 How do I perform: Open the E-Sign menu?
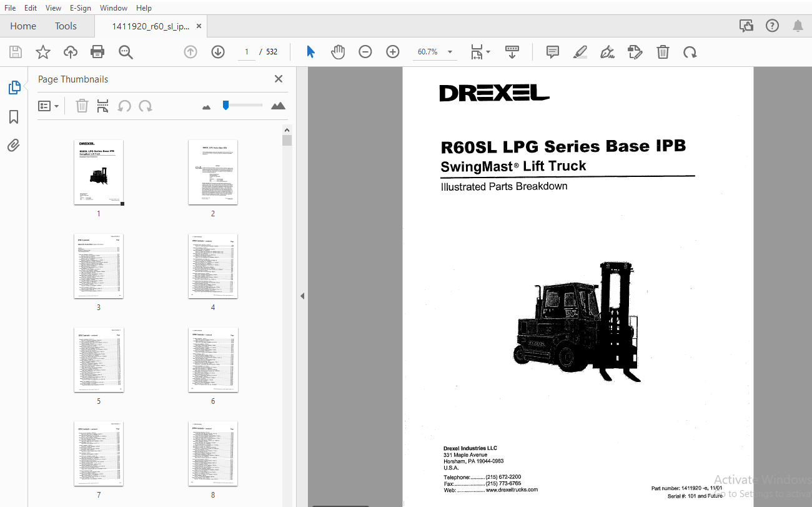pos(80,8)
